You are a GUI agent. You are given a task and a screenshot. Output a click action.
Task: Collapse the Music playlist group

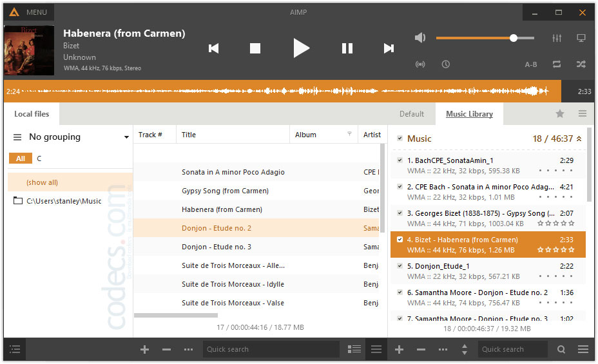tap(579, 139)
